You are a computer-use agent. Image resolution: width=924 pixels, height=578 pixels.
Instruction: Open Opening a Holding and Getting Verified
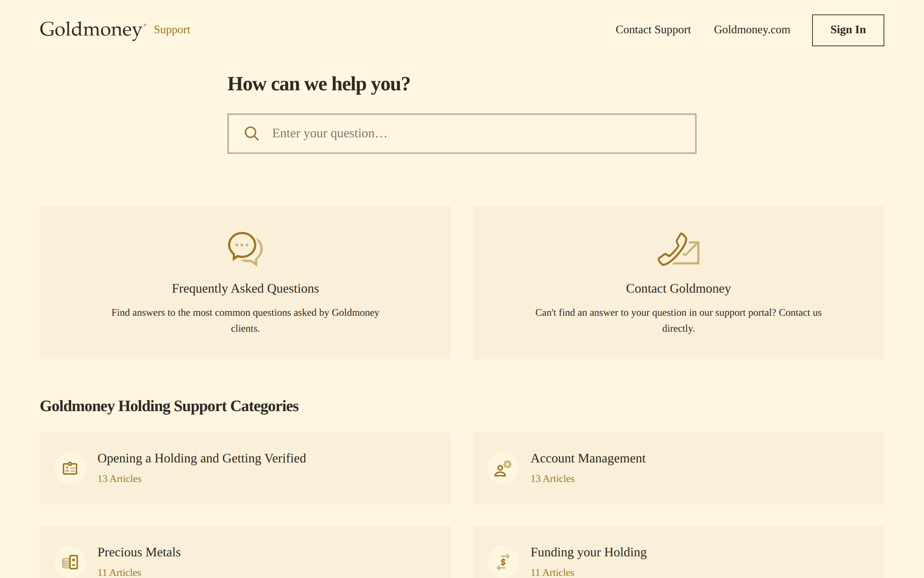click(202, 458)
